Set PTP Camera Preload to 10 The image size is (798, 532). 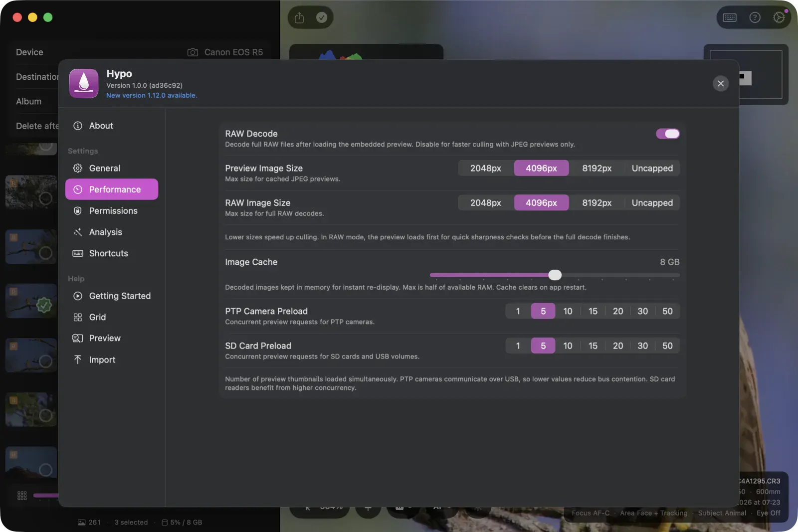coord(568,311)
